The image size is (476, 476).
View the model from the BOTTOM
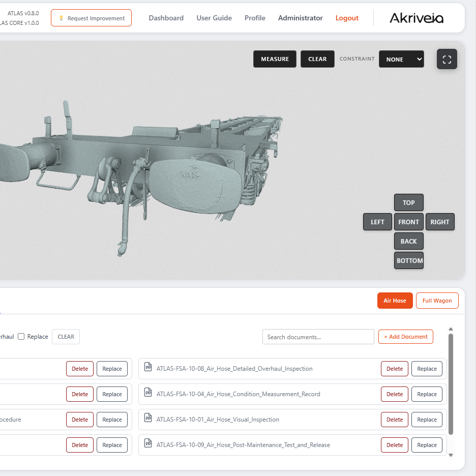click(408, 260)
